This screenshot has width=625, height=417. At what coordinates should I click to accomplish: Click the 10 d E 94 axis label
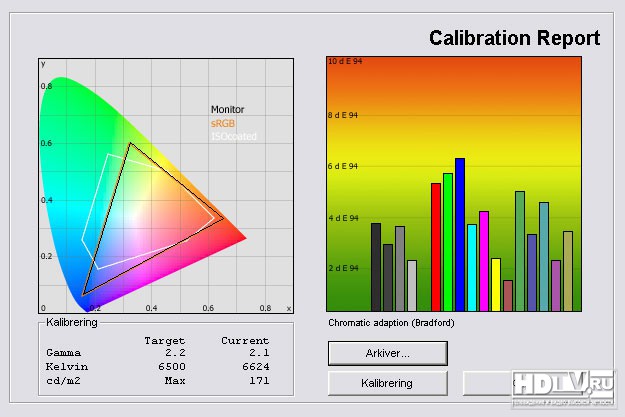[x=345, y=61]
